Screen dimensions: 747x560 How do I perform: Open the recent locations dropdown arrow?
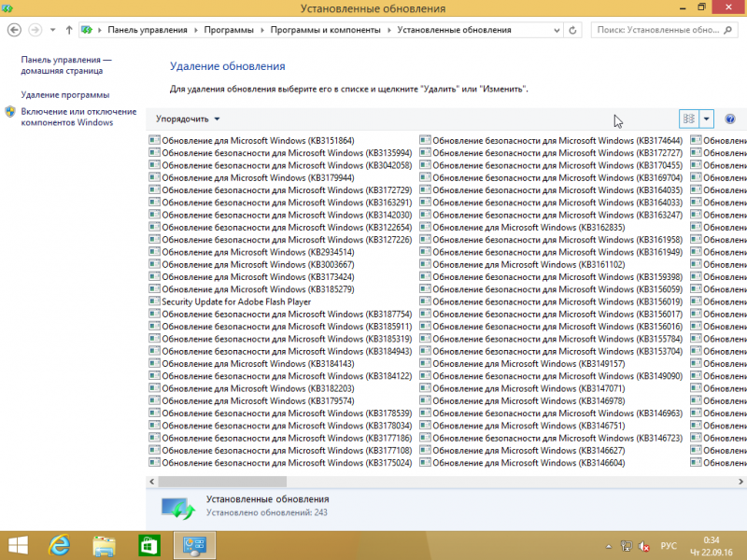53,30
